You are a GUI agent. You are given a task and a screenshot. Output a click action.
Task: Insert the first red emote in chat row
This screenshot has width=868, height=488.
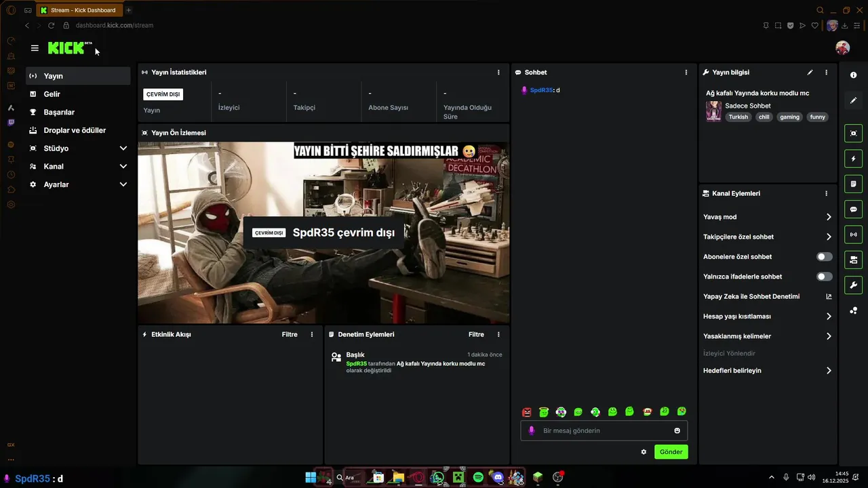coord(526,412)
